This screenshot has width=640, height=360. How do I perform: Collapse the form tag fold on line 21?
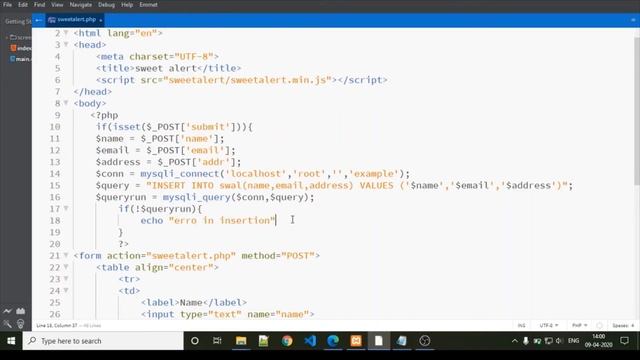tap(66, 256)
